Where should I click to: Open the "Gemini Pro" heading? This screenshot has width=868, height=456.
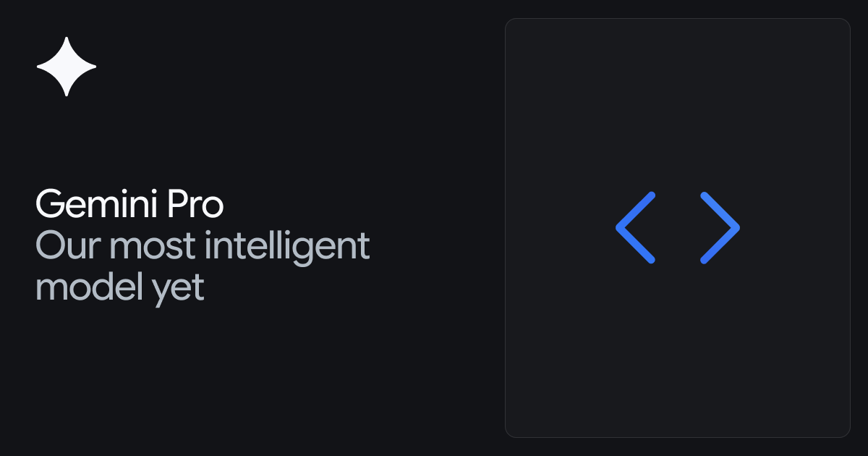coord(129,205)
